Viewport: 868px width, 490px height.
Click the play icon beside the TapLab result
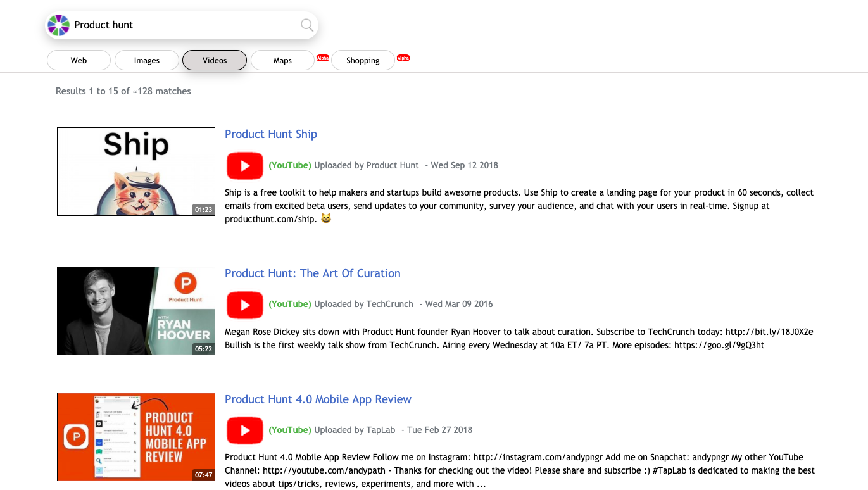pos(244,430)
